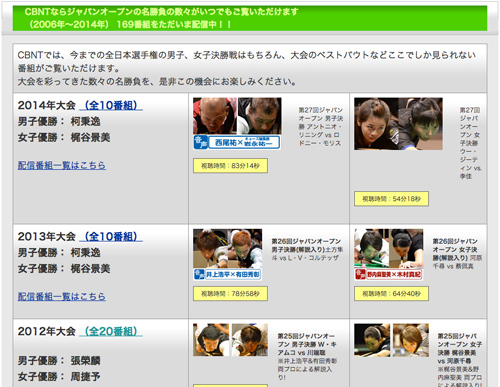The height and width of the screenshot is (387, 500).
Task: Click the 第26回ジャパンオープン 女子決勝 description text
Action: point(457,253)
